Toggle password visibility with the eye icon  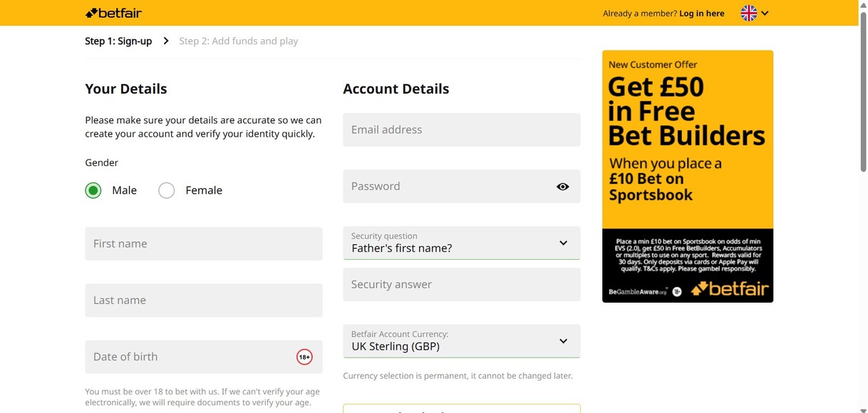(x=562, y=186)
